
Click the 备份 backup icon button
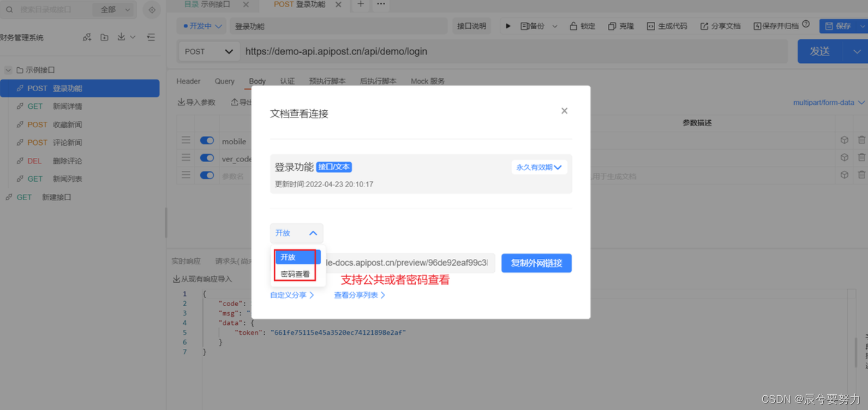[x=532, y=26]
